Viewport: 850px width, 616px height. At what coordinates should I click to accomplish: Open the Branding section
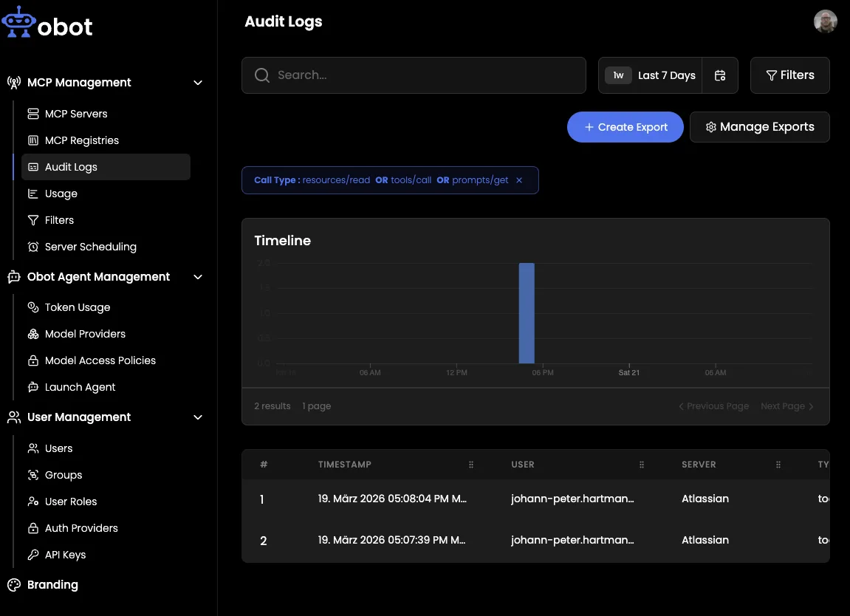click(52, 585)
